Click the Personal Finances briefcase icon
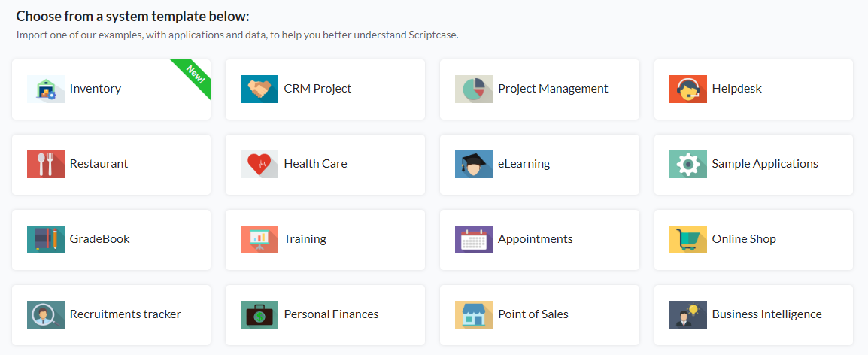 click(259, 315)
